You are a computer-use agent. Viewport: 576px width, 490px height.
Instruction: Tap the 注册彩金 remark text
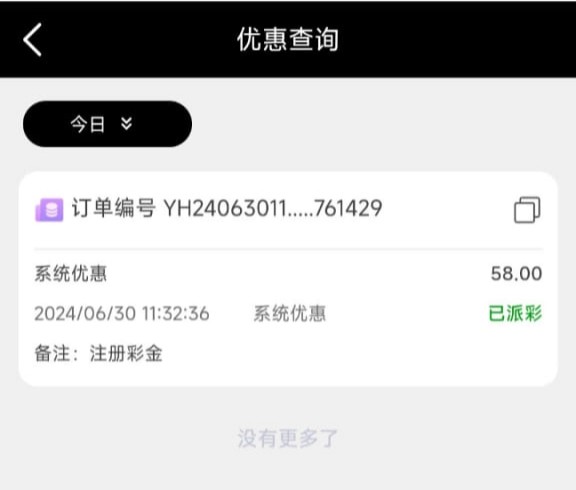(126, 354)
